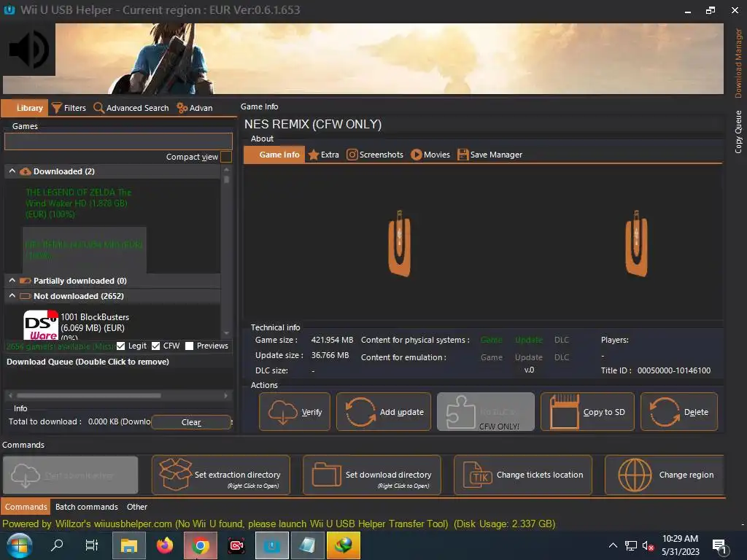Click the Game size value 421.954 MB
Viewport: 747px width, 560px height.
coord(332,340)
